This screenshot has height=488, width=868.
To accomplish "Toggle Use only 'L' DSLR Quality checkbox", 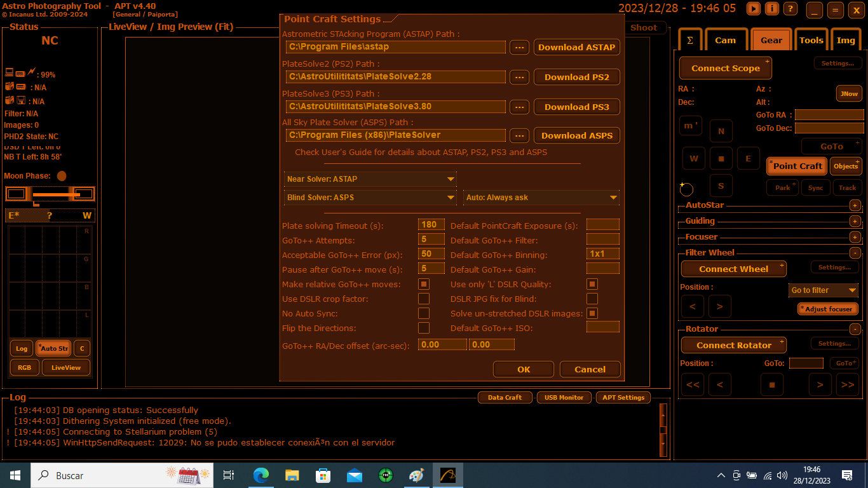I will click(x=592, y=284).
